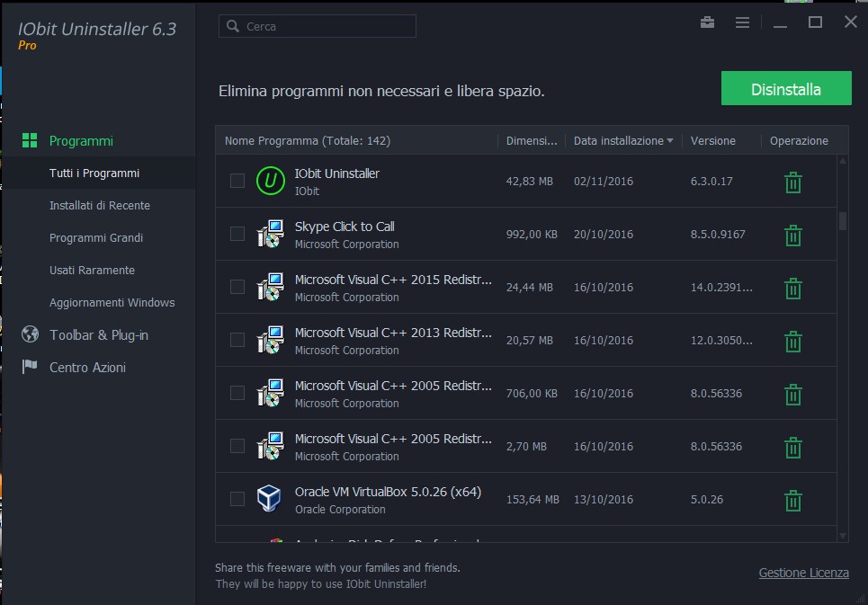Screen dimensions: 868x605
Task: Open the hamburger options menu
Action: 742,22
